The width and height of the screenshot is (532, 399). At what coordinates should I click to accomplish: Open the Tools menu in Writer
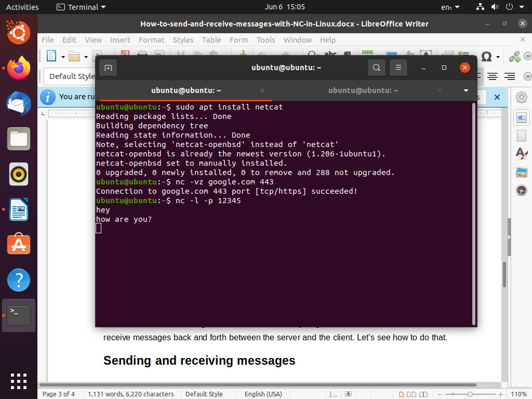[265, 40]
